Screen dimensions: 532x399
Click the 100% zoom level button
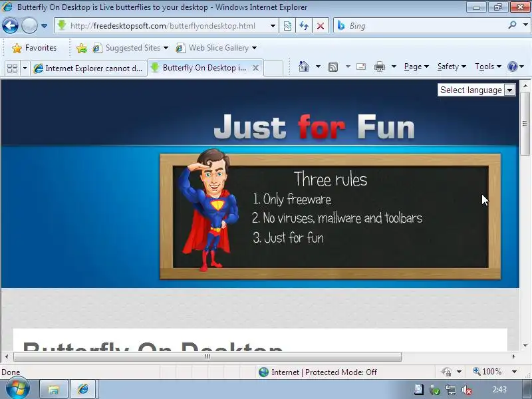click(487, 372)
